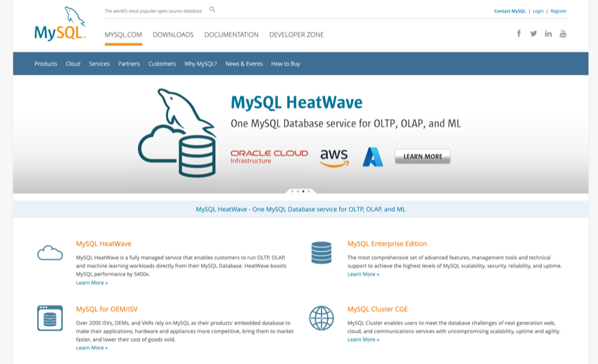Select the third active carousel dot
This screenshot has width=598, height=364.
pos(303,191)
